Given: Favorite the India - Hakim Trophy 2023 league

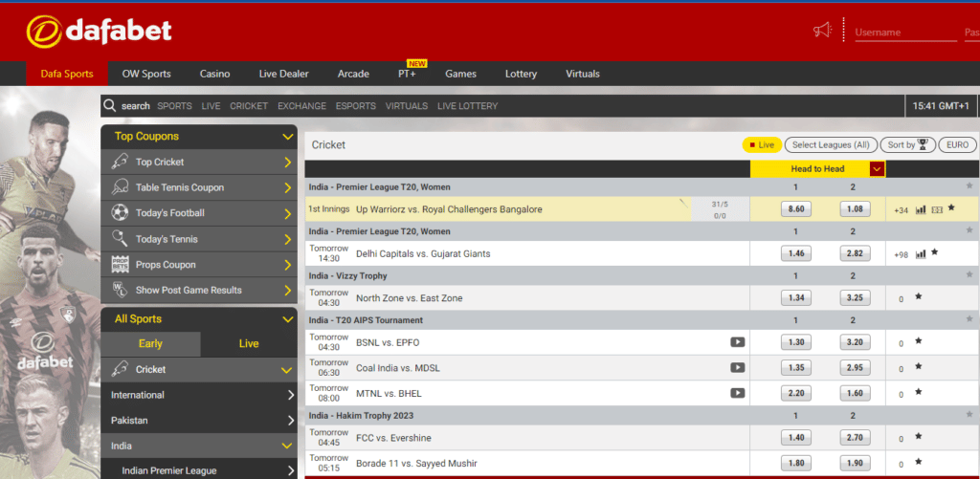Looking at the screenshot, I should point(969,414).
